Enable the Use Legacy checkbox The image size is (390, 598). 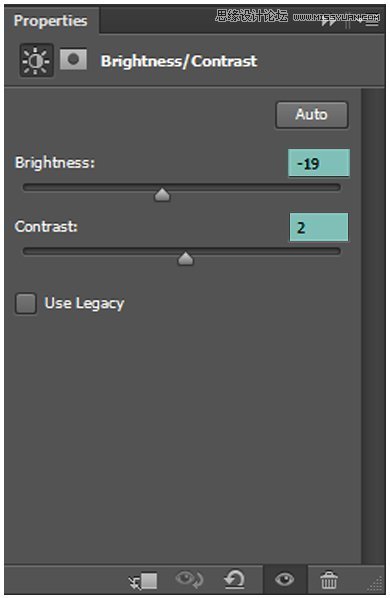pos(26,304)
